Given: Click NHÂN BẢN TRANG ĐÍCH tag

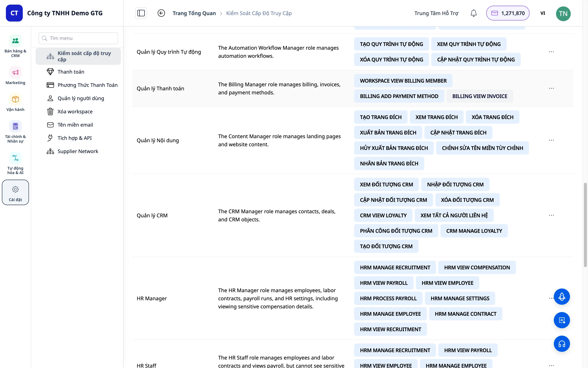Looking at the screenshot, I should 389,164.
